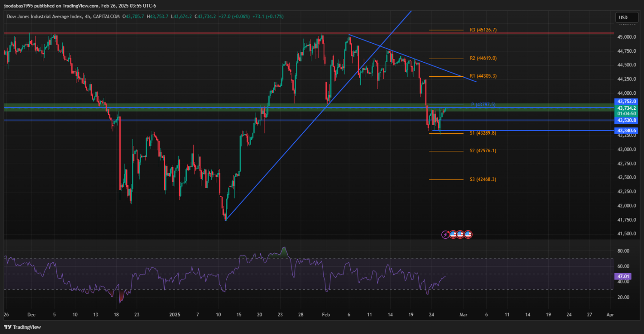Click the green 43,734.2 current price label
This screenshot has height=334, width=644.
click(626, 108)
